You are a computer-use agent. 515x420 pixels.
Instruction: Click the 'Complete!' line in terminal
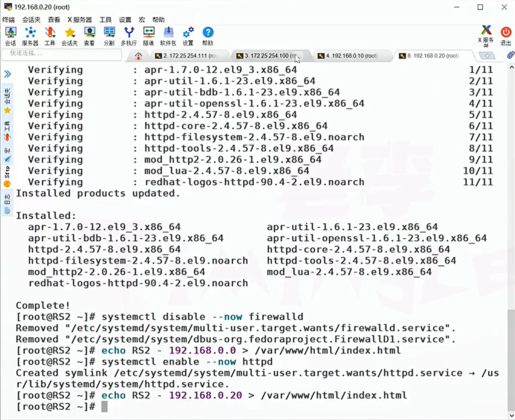click(x=43, y=305)
